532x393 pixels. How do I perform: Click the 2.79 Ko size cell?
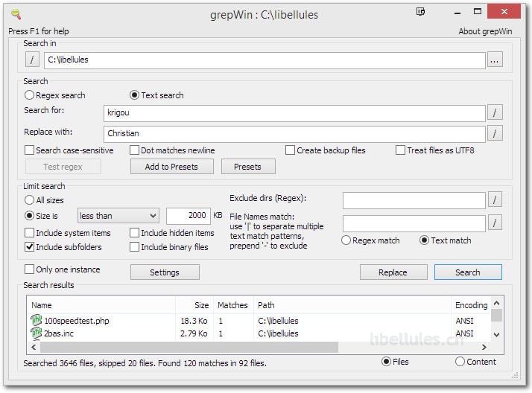pos(194,333)
